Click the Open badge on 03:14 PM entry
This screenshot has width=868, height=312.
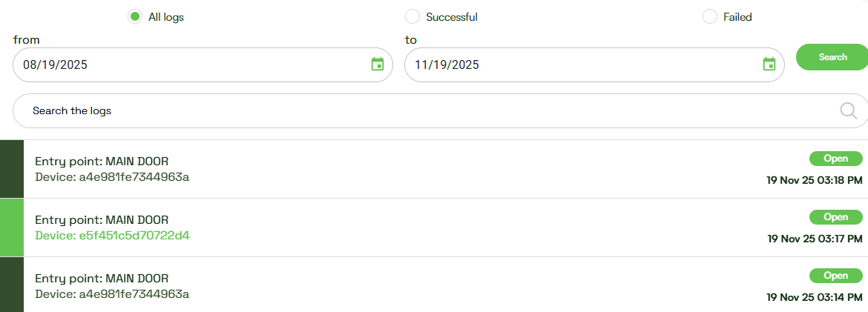coord(835,276)
